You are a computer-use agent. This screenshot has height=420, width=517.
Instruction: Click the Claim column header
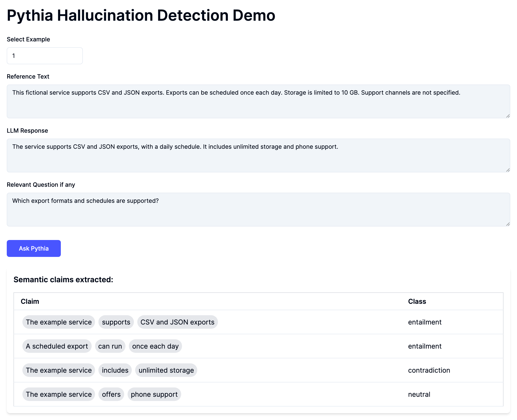[30, 301]
